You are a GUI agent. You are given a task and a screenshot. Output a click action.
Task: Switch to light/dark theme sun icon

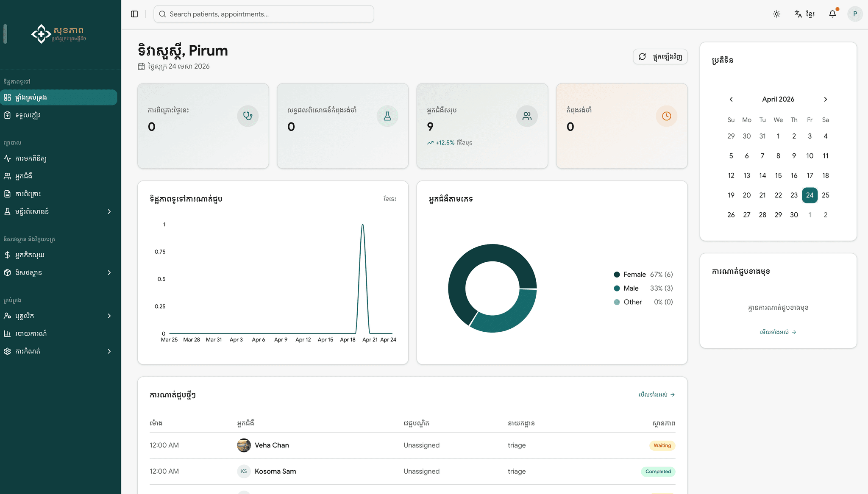click(x=776, y=14)
